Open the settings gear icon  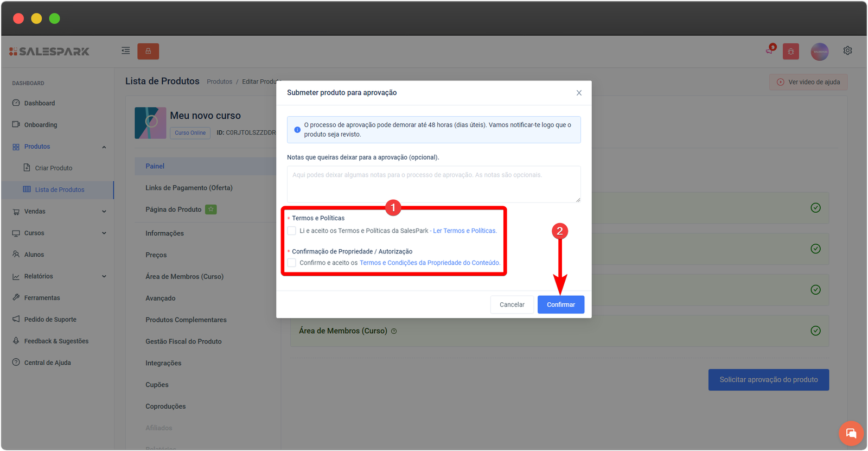click(847, 50)
